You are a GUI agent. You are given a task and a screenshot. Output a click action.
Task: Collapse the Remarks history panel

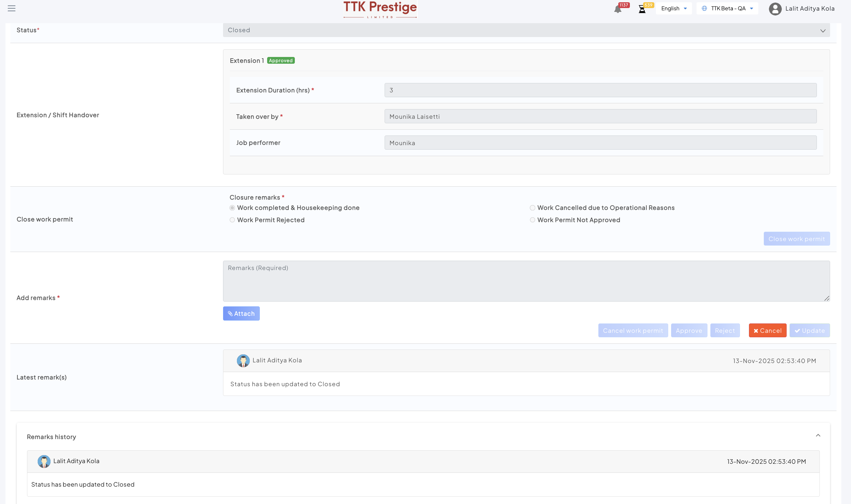818,436
